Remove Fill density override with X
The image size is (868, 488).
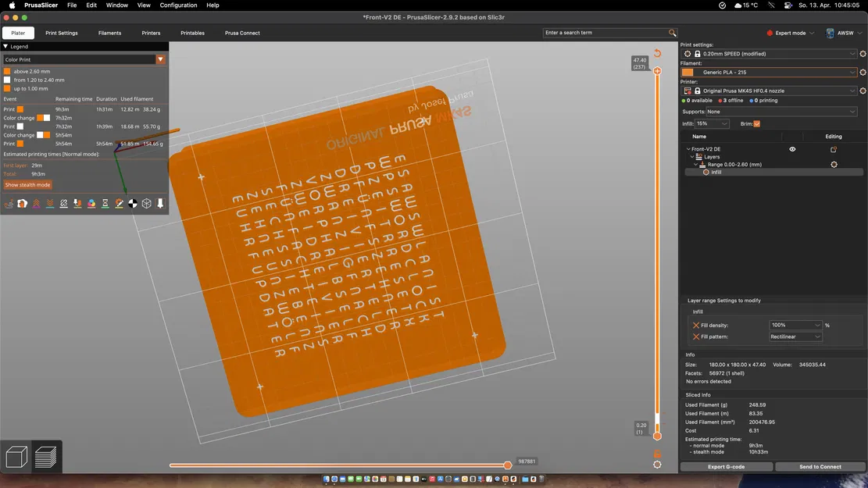[695, 325]
